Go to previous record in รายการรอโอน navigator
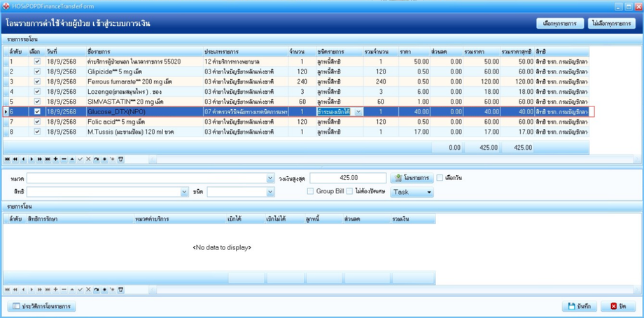This screenshot has width=644, height=318. (23, 158)
